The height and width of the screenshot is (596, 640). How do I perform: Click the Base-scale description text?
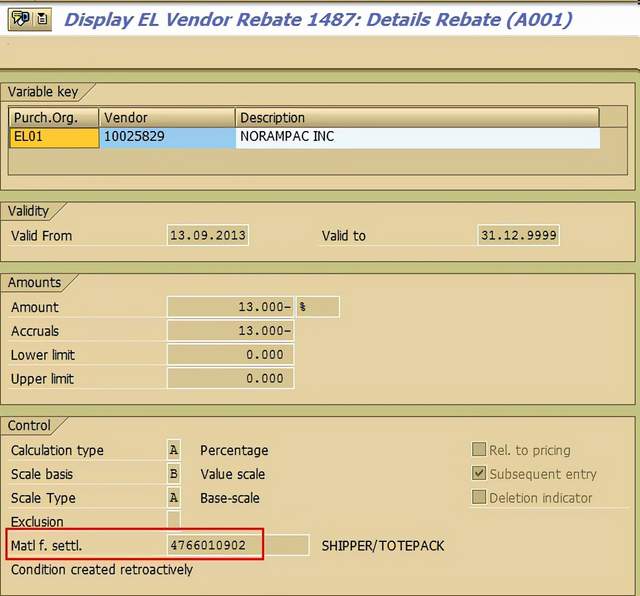(x=230, y=498)
